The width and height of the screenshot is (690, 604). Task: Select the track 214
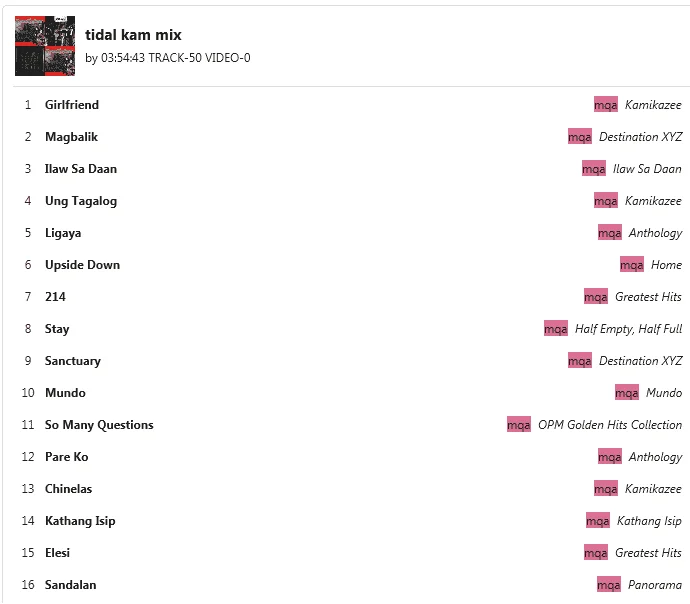tap(55, 297)
